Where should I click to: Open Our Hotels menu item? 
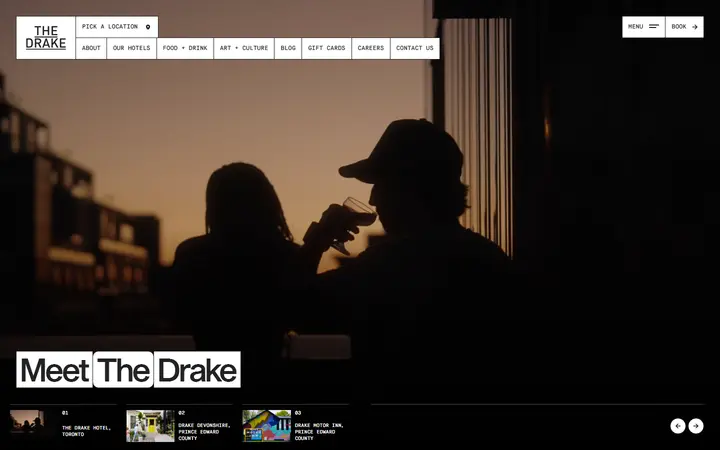pyautogui.click(x=131, y=48)
